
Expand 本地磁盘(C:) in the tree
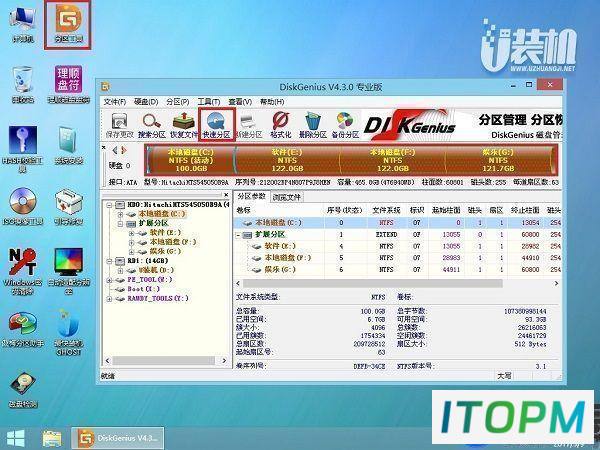tap(121, 214)
